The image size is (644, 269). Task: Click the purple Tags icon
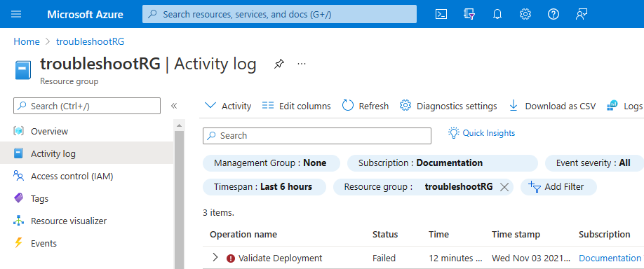coord(18,198)
